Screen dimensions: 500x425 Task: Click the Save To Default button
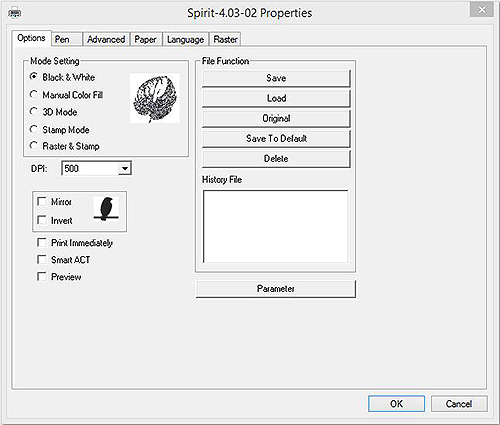[276, 138]
